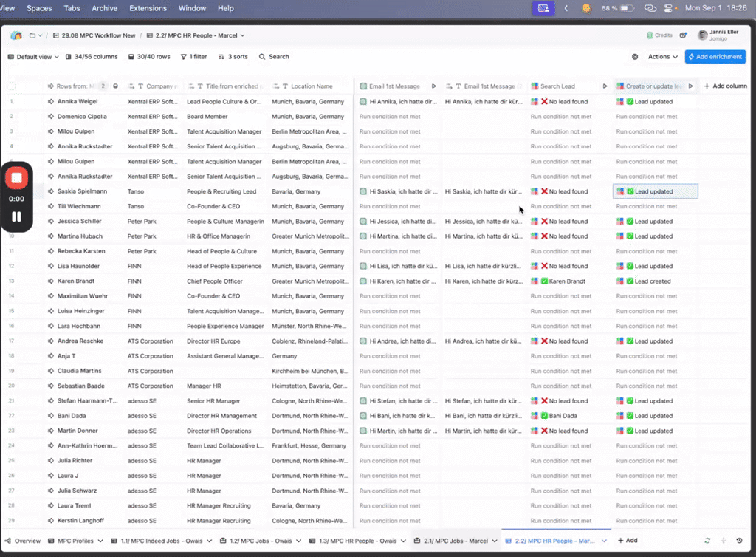Open the Actions dropdown
756x557 pixels.
pyautogui.click(x=663, y=57)
